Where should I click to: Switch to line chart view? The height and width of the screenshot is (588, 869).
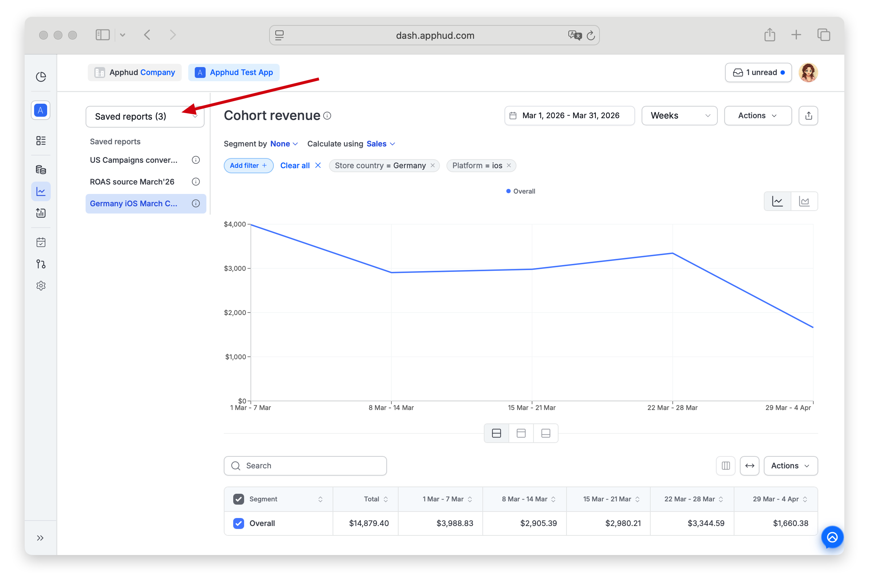click(x=778, y=202)
